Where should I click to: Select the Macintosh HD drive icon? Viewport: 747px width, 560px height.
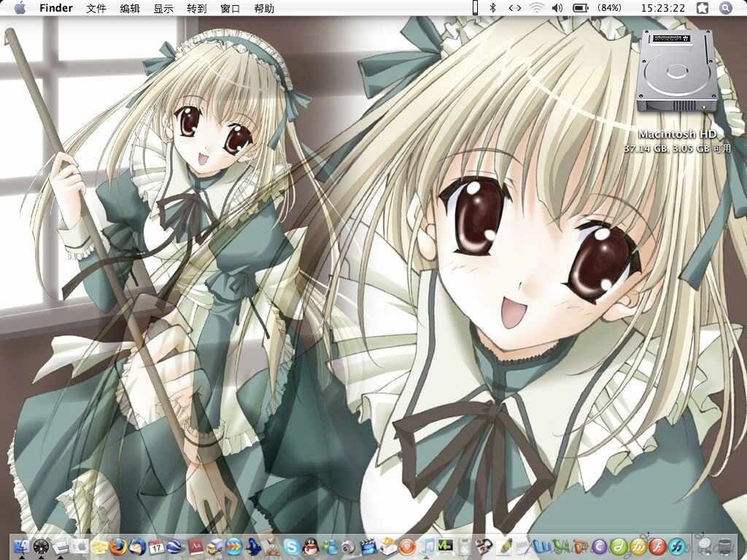point(677,71)
